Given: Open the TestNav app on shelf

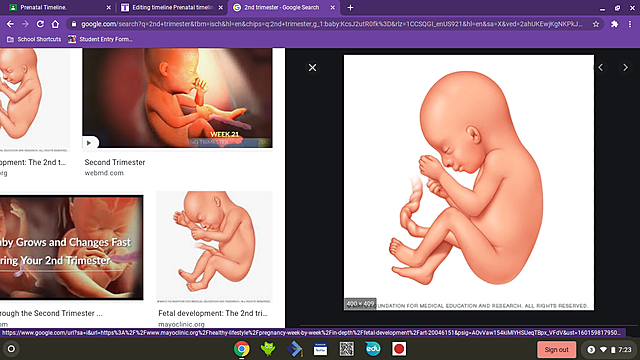Looking at the screenshot, I should pyautogui.click(x=320, y=349).
